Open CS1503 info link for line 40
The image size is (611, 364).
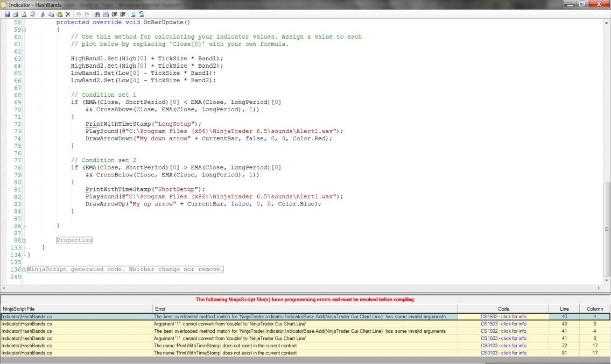[503, 324]
